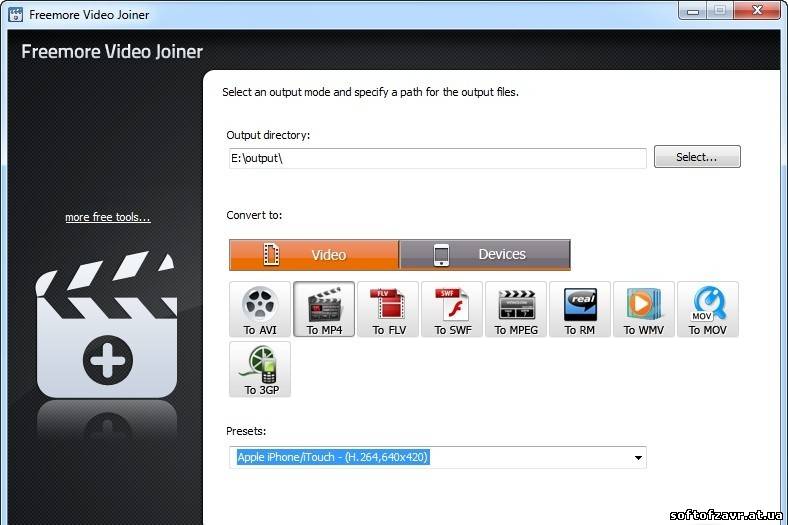Click the Output directory path field
Viewport: 788px width, 525px height.
(x=438, y=158)
